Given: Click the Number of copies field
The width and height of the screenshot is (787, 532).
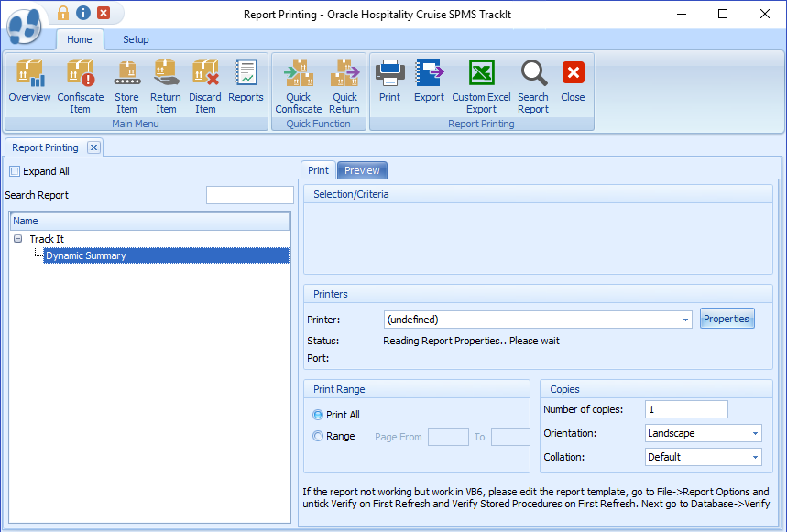Looking at the screenshot, I should [686, 409].
